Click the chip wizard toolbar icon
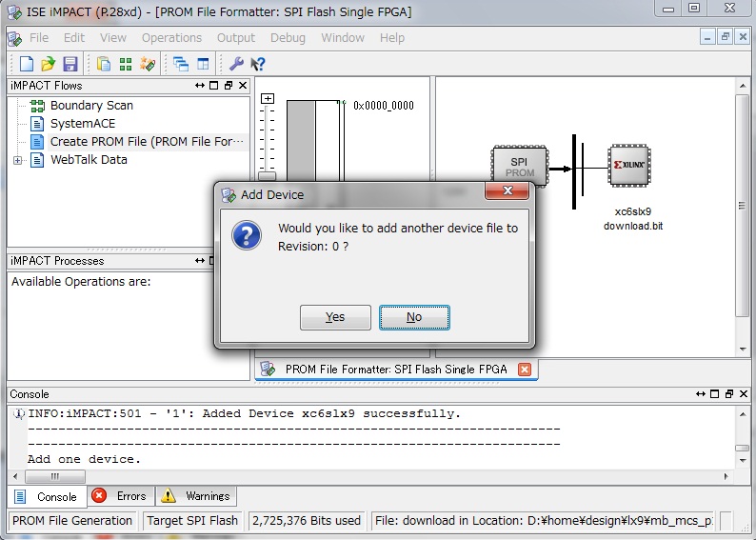 point(148,64)
